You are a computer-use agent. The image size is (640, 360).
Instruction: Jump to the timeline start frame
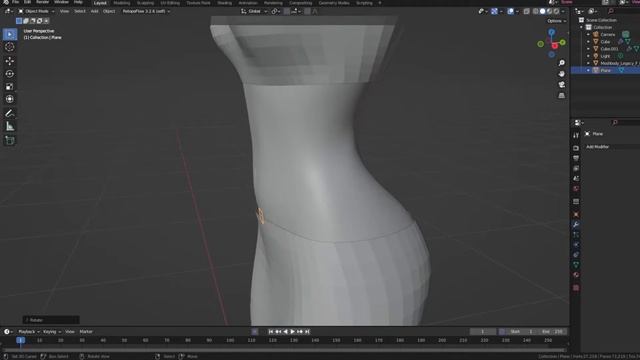(271, 332)
